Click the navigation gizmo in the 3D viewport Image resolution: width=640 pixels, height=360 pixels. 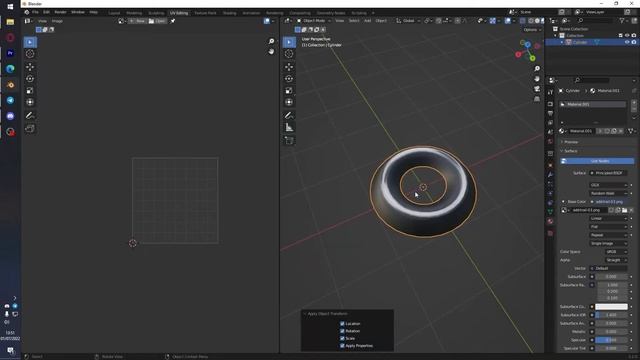coord(527,51)
